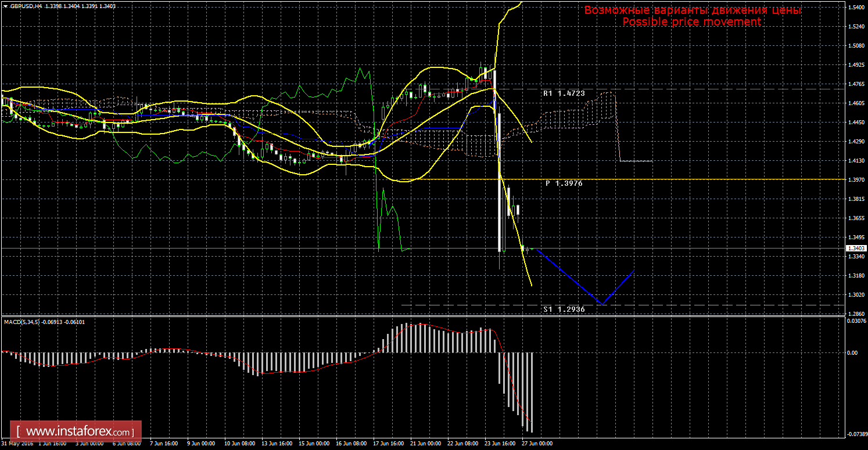868x450 pixels.
Task: Click the 17 Jun 16:00 time label
Action: [389, 444]
